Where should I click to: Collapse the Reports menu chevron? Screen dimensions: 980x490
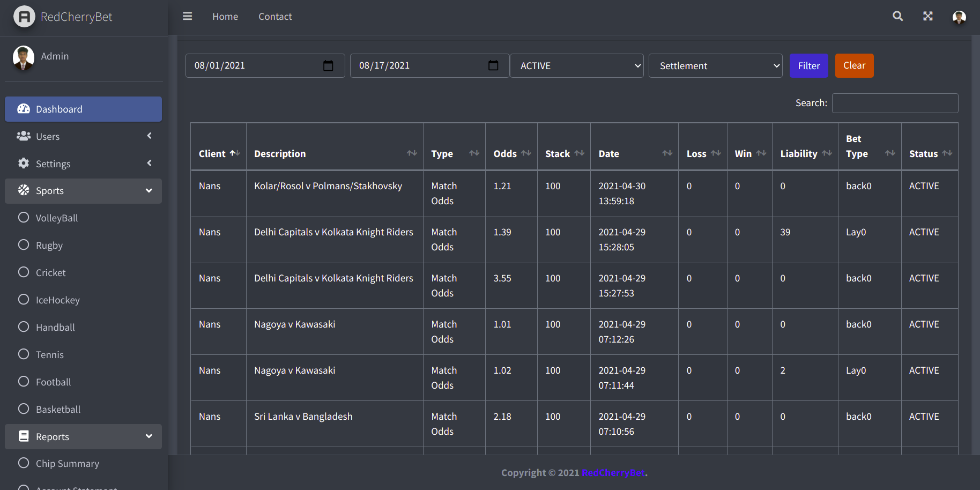tap(149, 436)
